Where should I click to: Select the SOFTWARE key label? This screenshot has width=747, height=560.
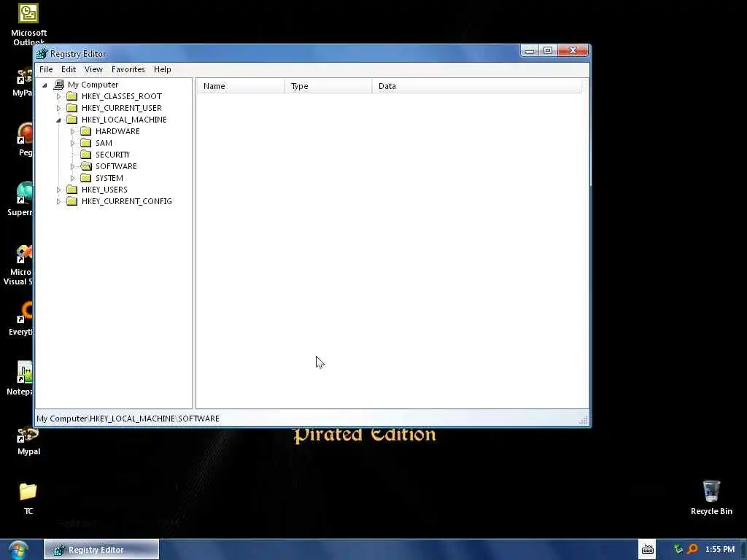pyautogui.click(x=116, y=166)
